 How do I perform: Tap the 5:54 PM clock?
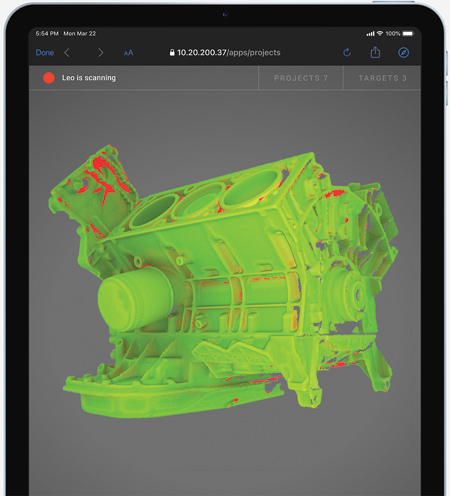tap(47, 34)
